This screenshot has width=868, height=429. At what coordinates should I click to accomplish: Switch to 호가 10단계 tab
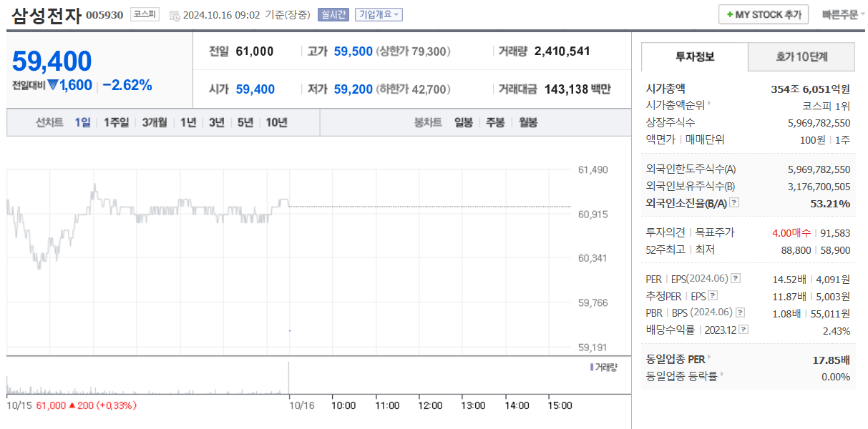(x=801, y=56)
